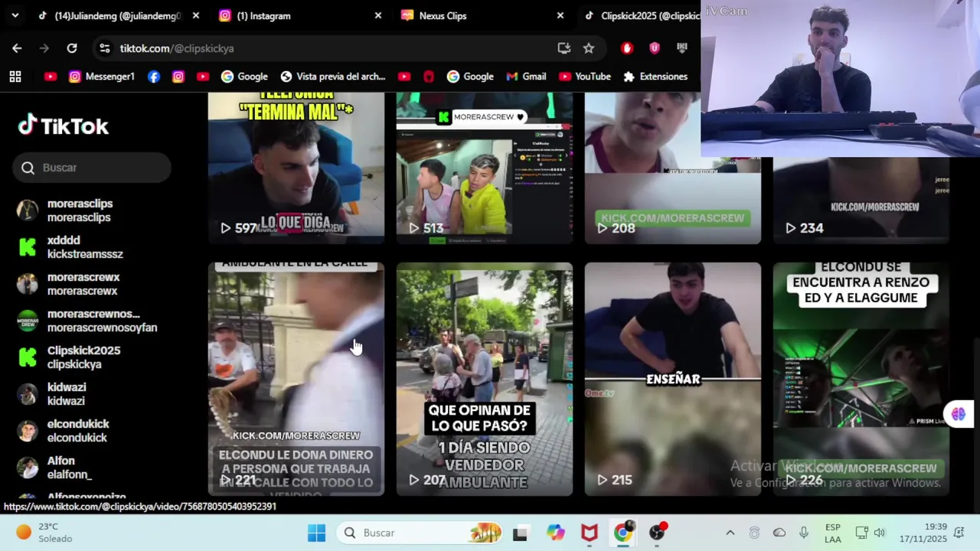Screen dimensions: 980x551
Task: Click the browser address bar URL
Action: [177, 48]
